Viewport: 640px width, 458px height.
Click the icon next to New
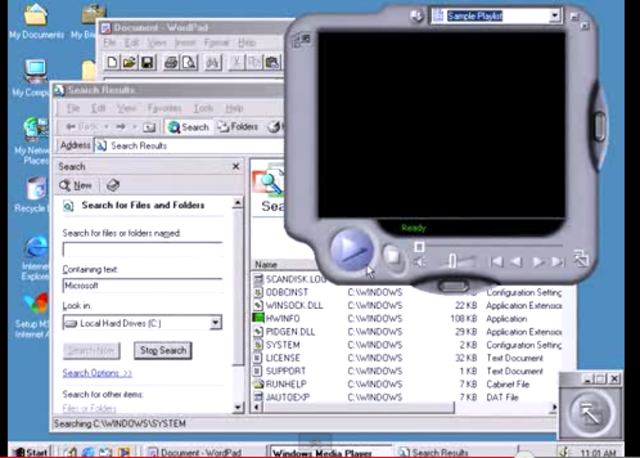(113, 185)
